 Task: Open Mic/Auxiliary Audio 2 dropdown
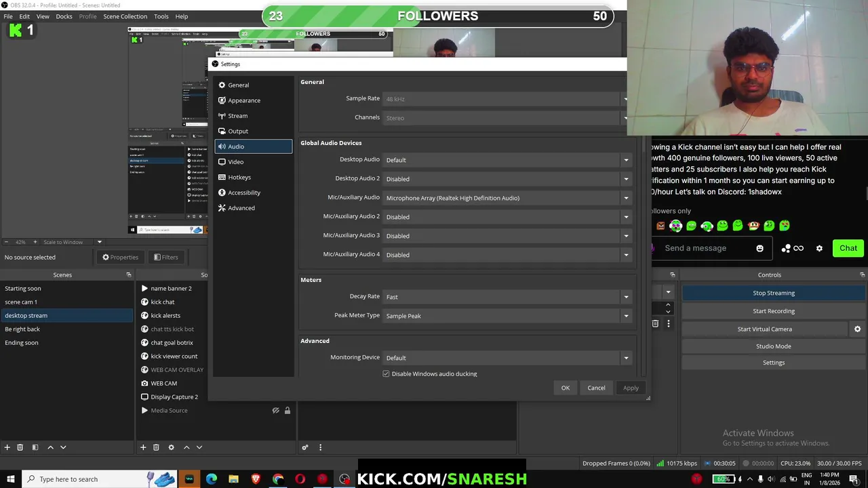(x=507, y=217)
